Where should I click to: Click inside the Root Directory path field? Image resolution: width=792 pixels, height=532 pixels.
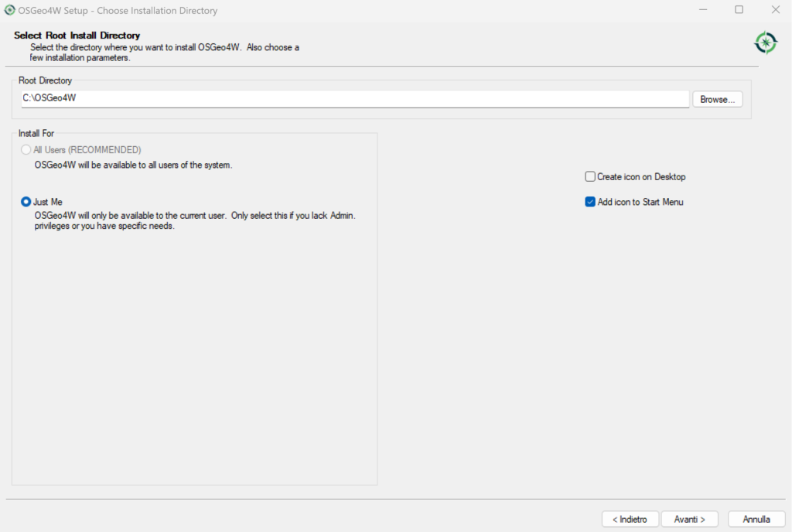point(355,98)
